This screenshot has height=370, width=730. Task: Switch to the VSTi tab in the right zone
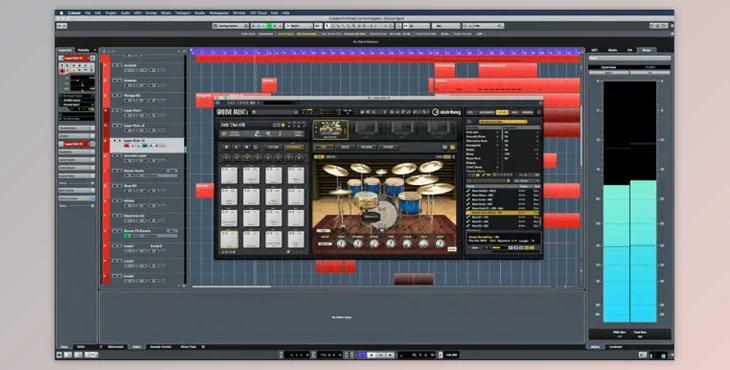pyautogui.click(x=595, y=50)
